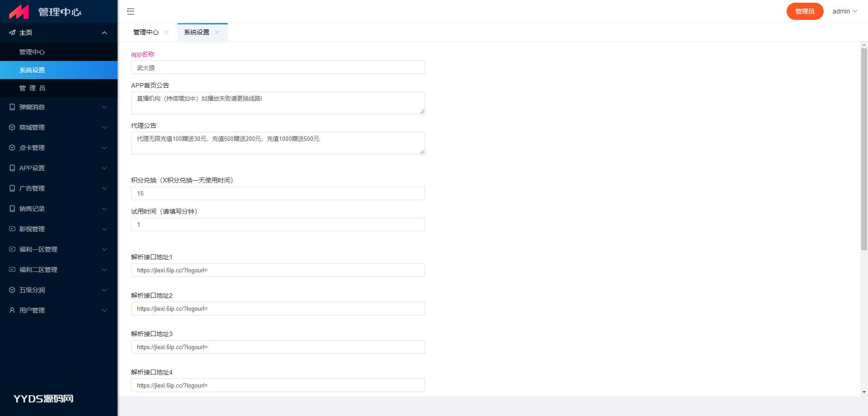Click the orange 管理员 button
868x416 pixels.
click(x=805, y=11)
